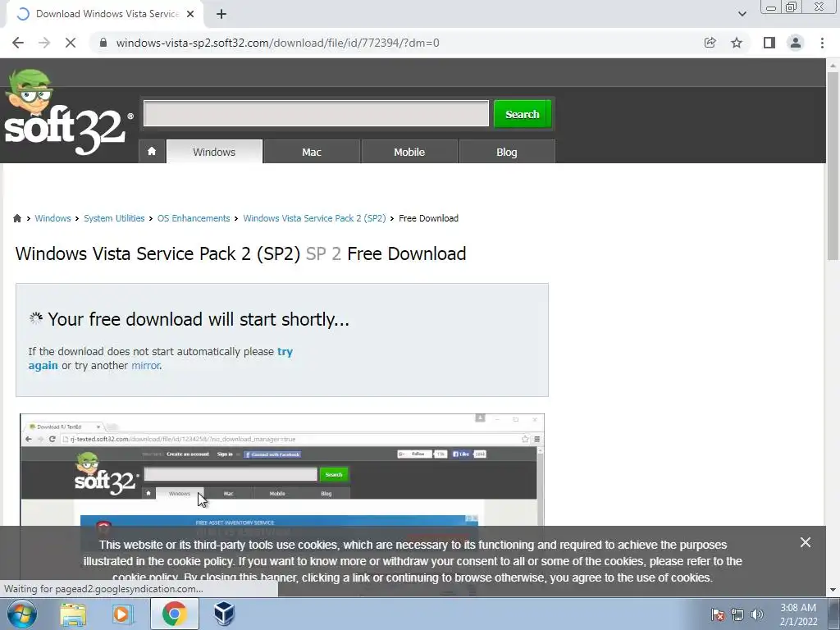This screenshot has height=630, width=840.
Task: Click the 'mirror' link
Action: pos(146,365)
